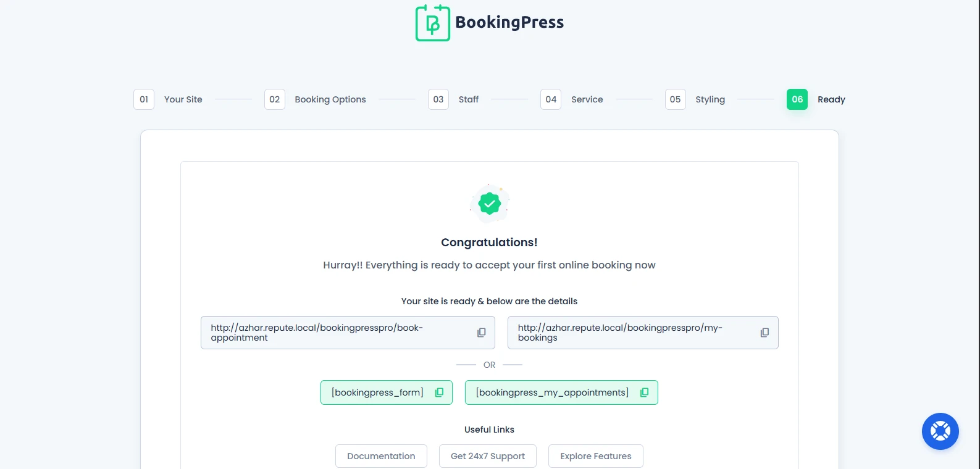The height and width of the screenshot is (469, 980).
Task: Select the [bookingpress_form] shortcode text
Action: point(377,392)
